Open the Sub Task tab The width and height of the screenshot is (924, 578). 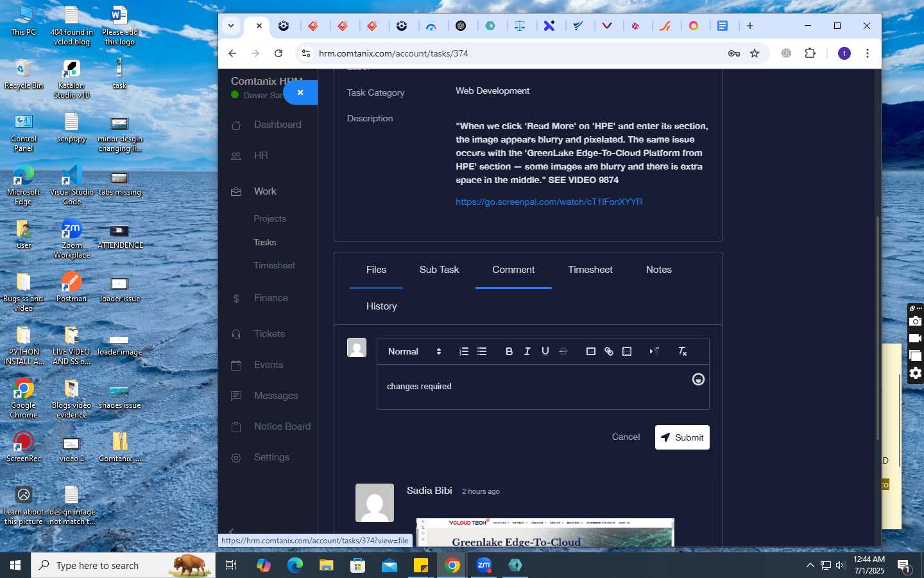[x=439, y=270]
